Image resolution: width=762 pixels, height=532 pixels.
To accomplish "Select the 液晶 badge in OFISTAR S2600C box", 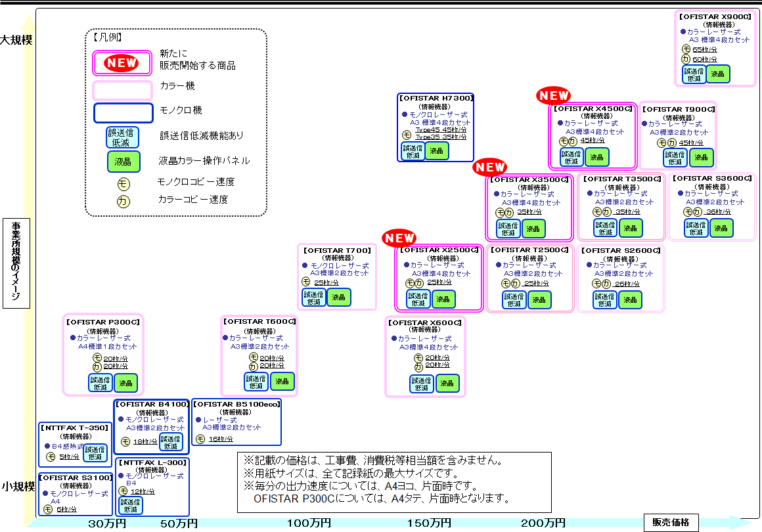I will pos(630,299).
